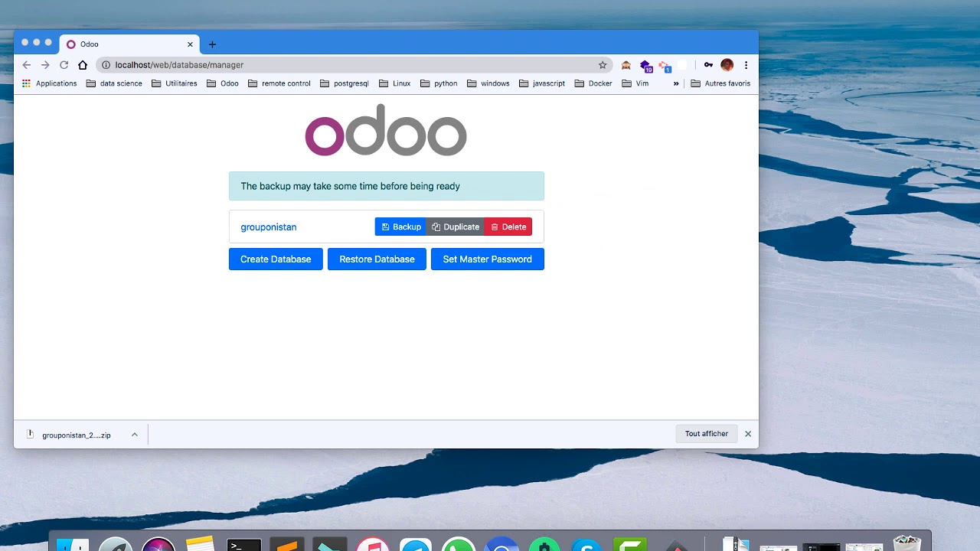Open the python bookmark folder
The width and height of the screenshot is (980, 551).
[x=439, y=83]
